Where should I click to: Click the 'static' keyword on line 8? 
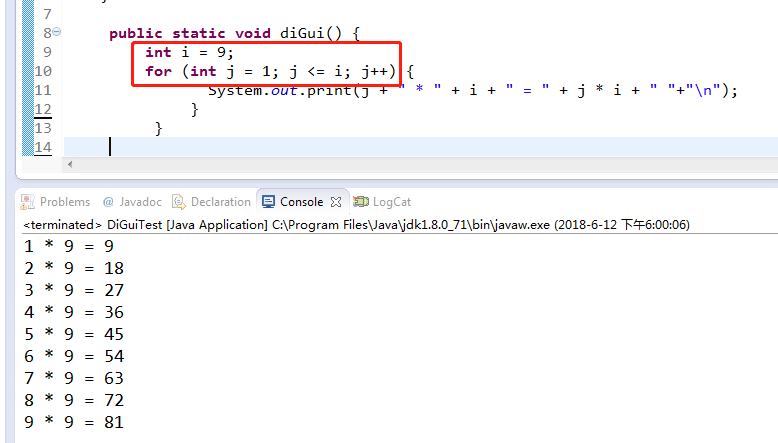198,34
